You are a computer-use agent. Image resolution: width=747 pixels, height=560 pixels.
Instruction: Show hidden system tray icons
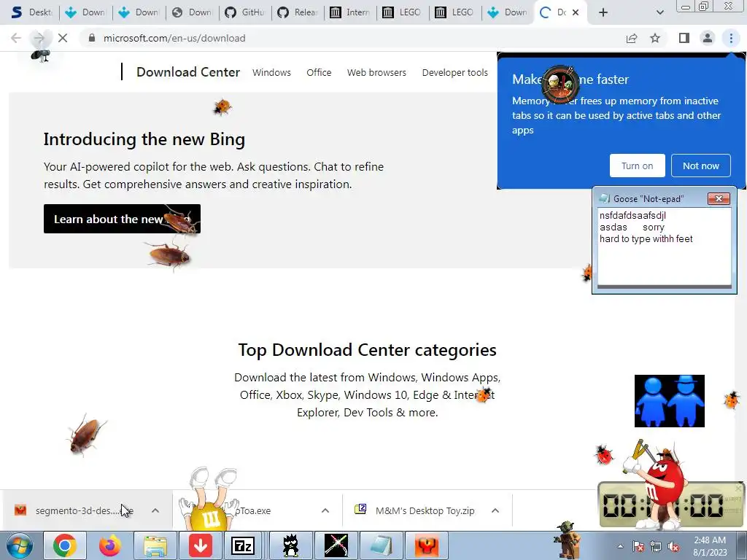620,547
